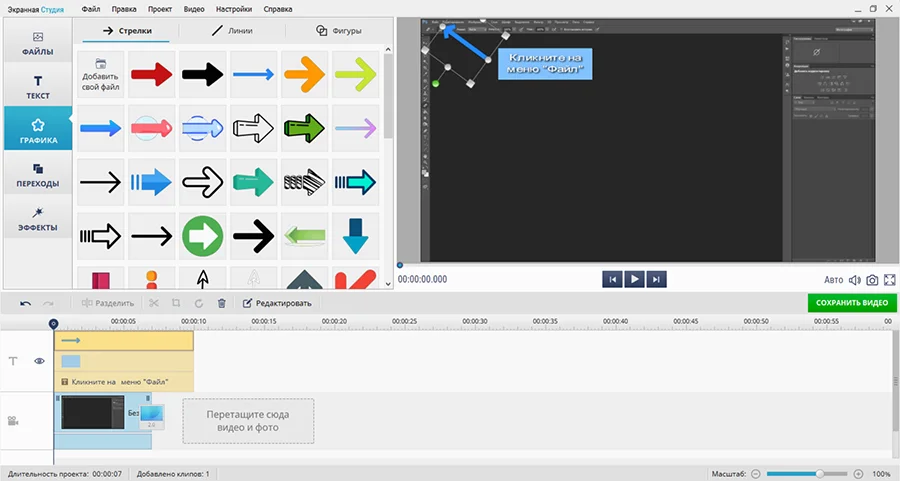Click the undo arrow in the timeline toolbar
The height and width of the screenshot is (481, 900).
(25, 303)
